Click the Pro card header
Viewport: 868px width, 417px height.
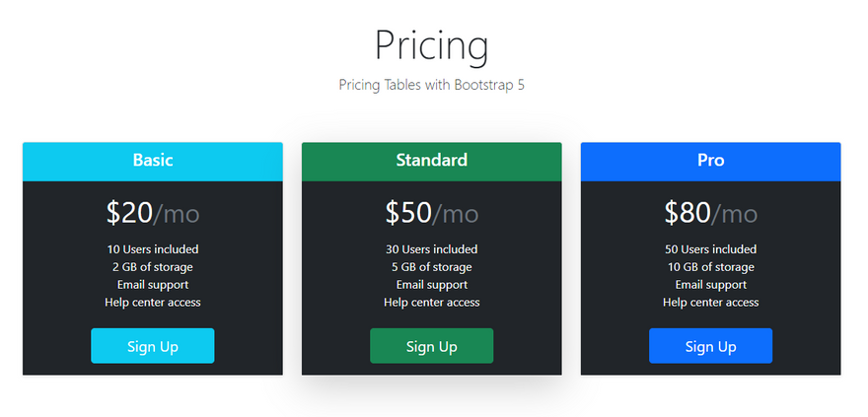point(710,161)
